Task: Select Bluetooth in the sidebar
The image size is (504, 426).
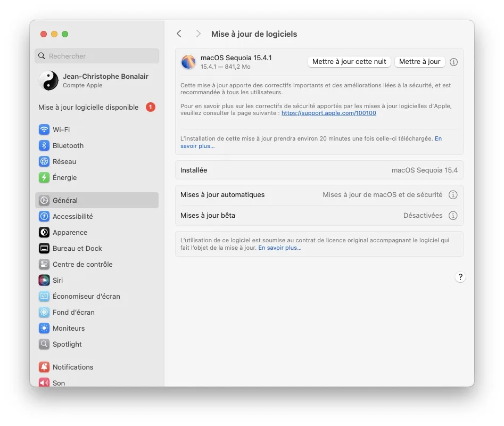Action: click(x=97, y=146)
